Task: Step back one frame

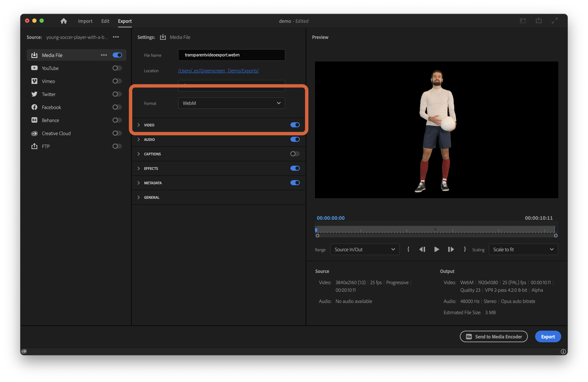Action: point(422,249)
